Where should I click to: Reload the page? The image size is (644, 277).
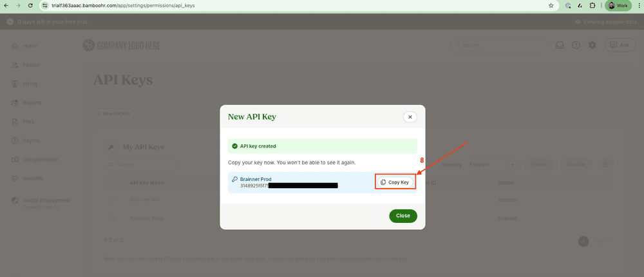point(31,6)
